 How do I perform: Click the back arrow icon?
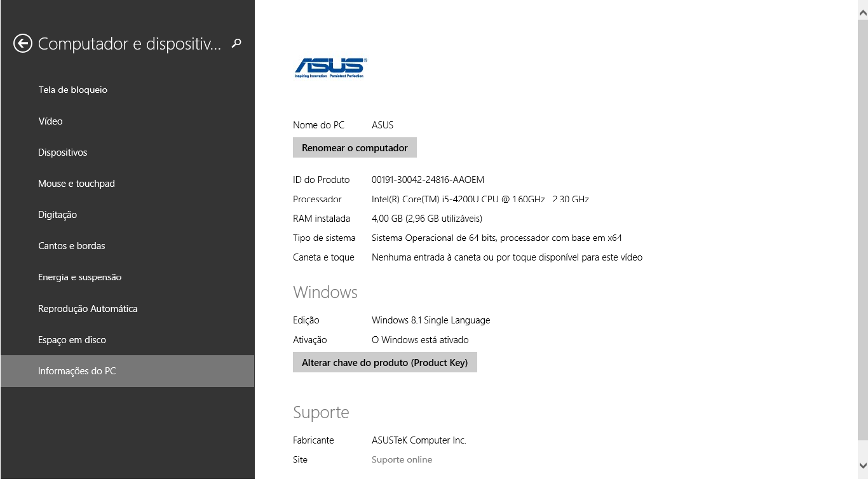[23, 43]
